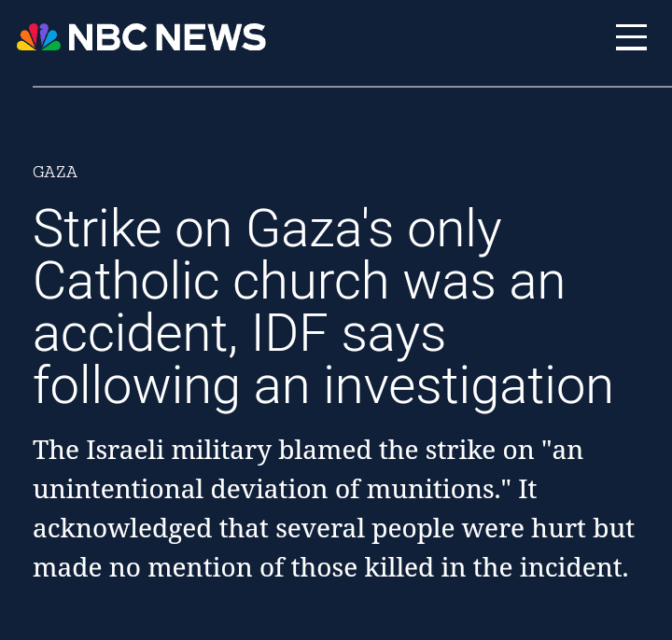Click the word "Strike" that starts the headline

coord(97,228)
